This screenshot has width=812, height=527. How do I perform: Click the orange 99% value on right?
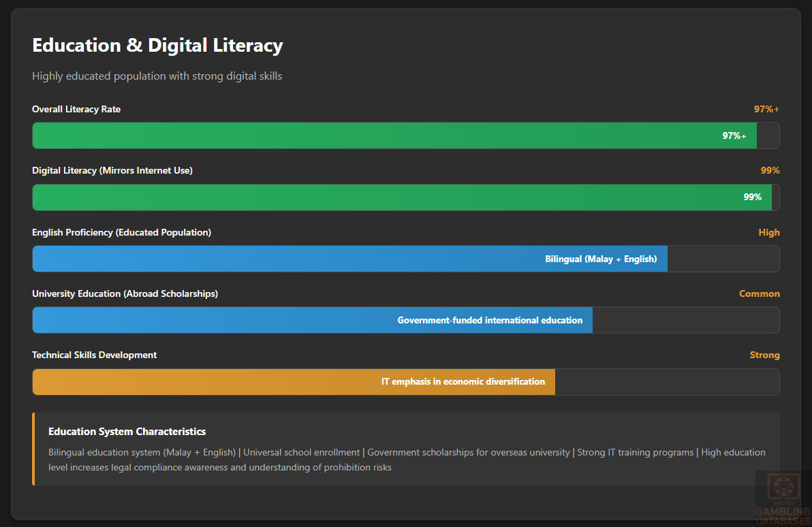pos(770,171)
